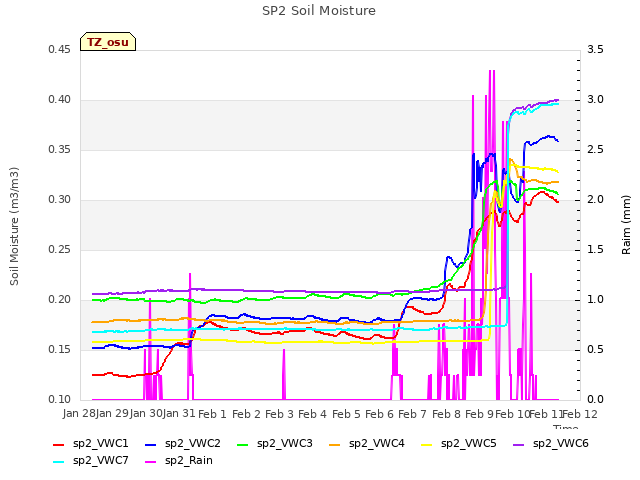Click the purple sp2_VWC6 legend swatch
This screenshot has height=480, width=640.
click(x=519, y=444)
